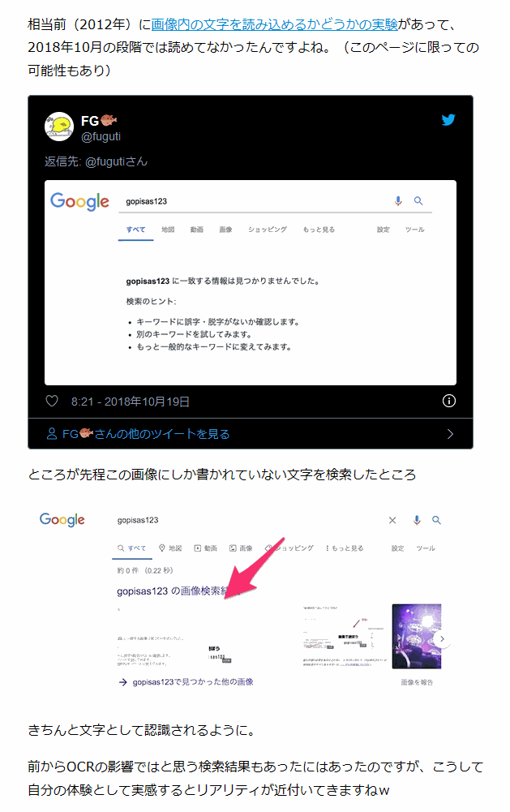The image size is (510, 812).
Task: Clear search with X icon in second Google screenshot
Action: pyautogui.click(x=392, y=520)
